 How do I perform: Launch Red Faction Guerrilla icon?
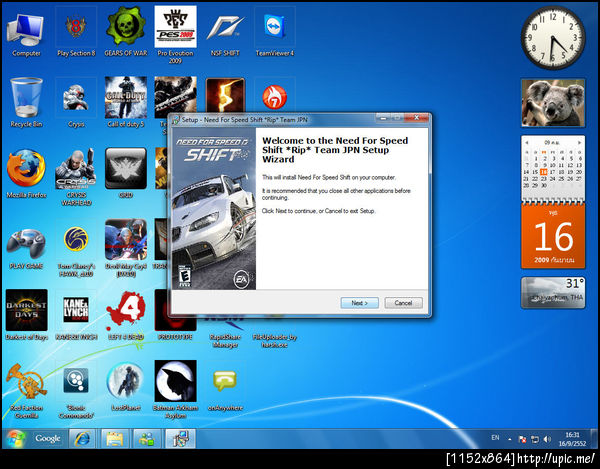(26, 390)
